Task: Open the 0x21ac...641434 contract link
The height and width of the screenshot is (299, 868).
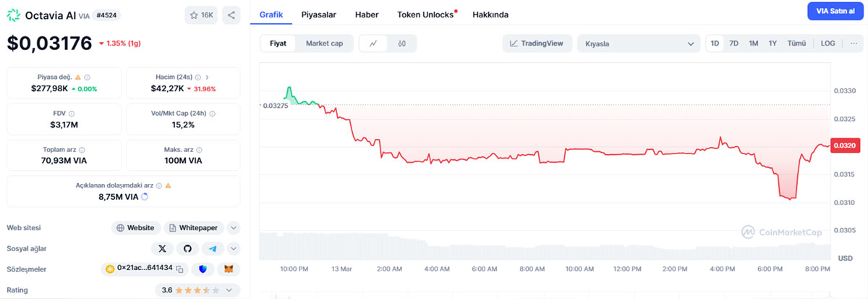Action: click(x=145, y=269)
